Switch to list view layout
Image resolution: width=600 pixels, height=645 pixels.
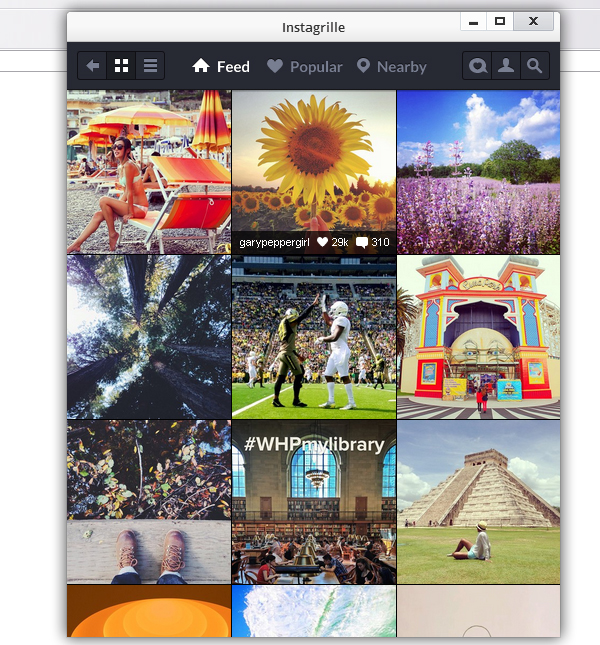[x=150, y=65]
